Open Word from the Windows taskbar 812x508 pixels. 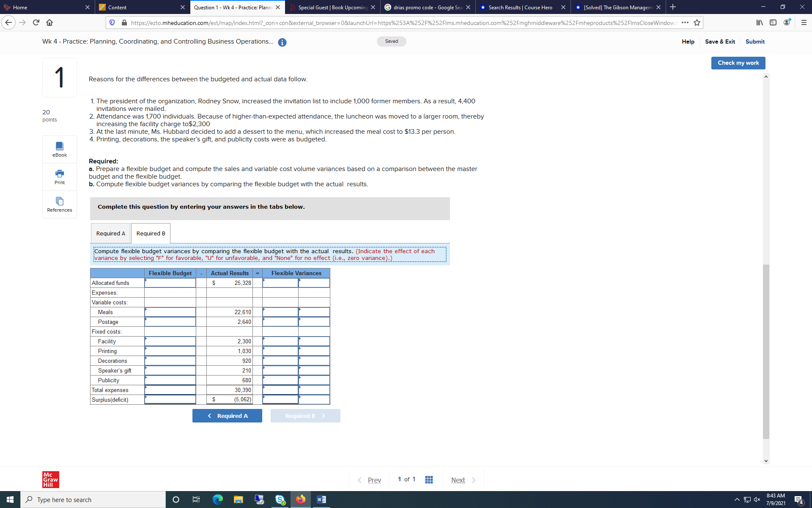click(x=321, y=500)
